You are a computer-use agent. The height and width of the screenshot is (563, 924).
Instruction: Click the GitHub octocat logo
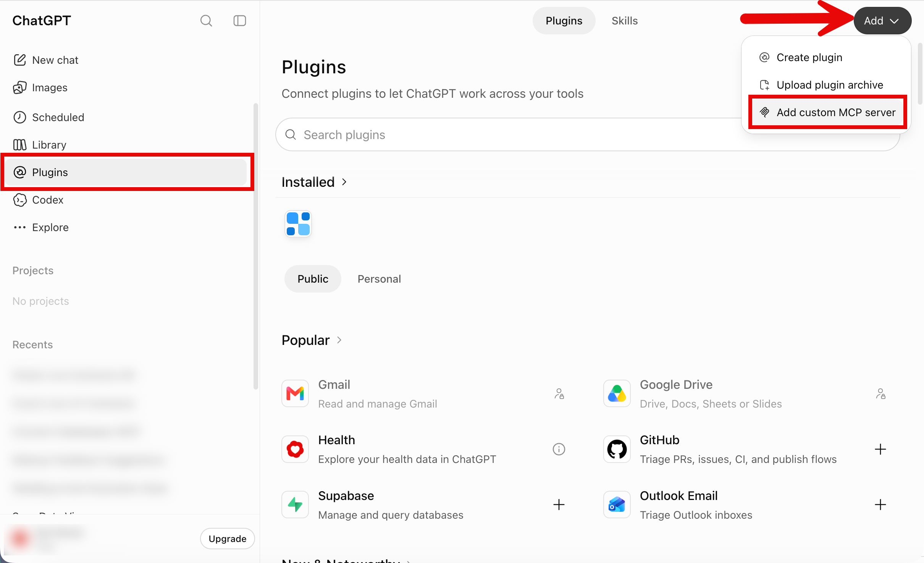(617, 449)
